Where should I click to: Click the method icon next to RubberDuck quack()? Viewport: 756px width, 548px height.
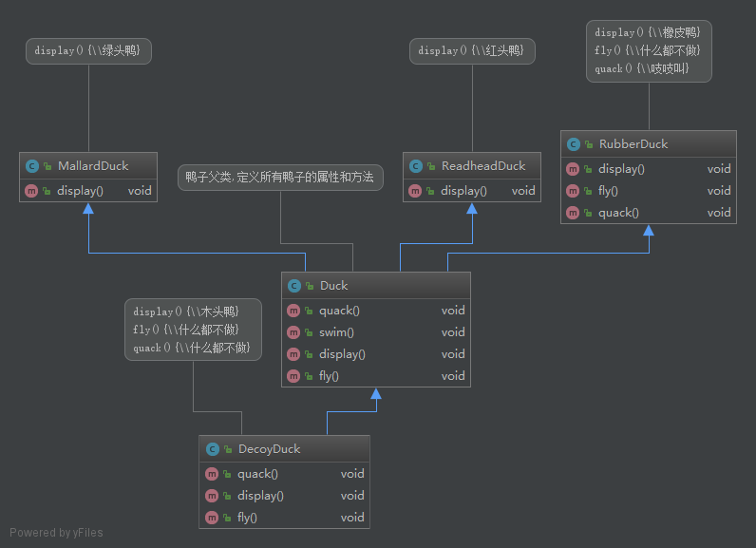click(x=574, y=213)
